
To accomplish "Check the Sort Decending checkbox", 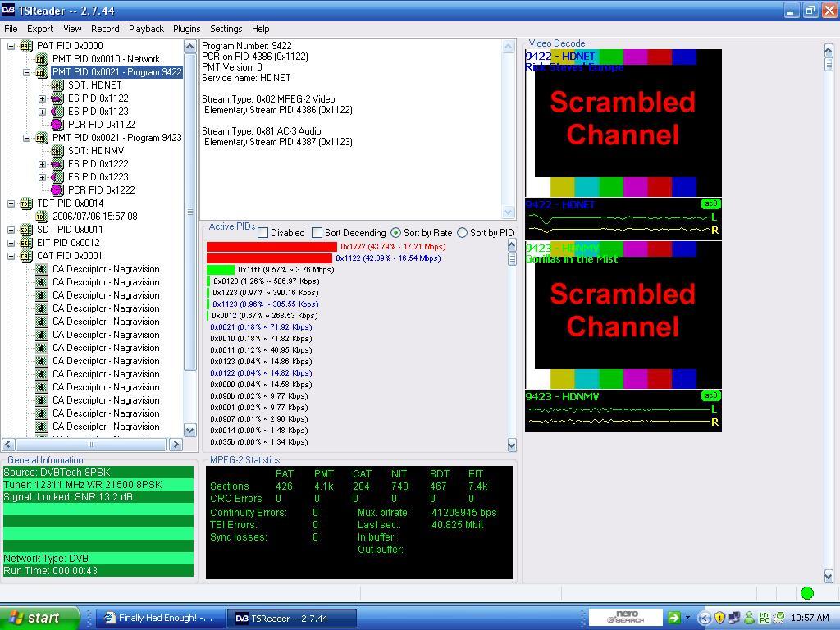I will (x=317, y=233).
